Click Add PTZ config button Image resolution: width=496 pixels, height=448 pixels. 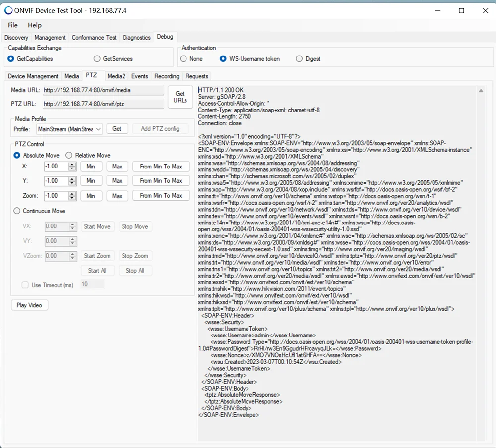(160, 129)
